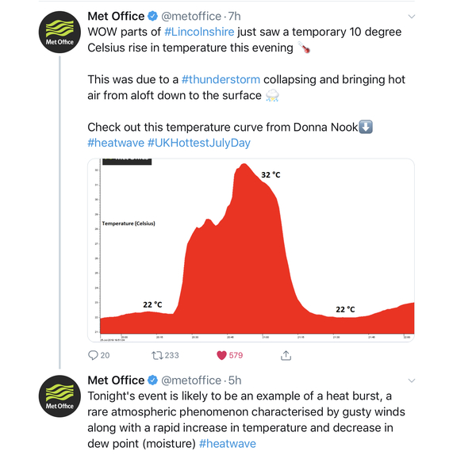The image size is (476, 455).
Task: Open the first tweet's chevron menu
Action: [410, 16]
